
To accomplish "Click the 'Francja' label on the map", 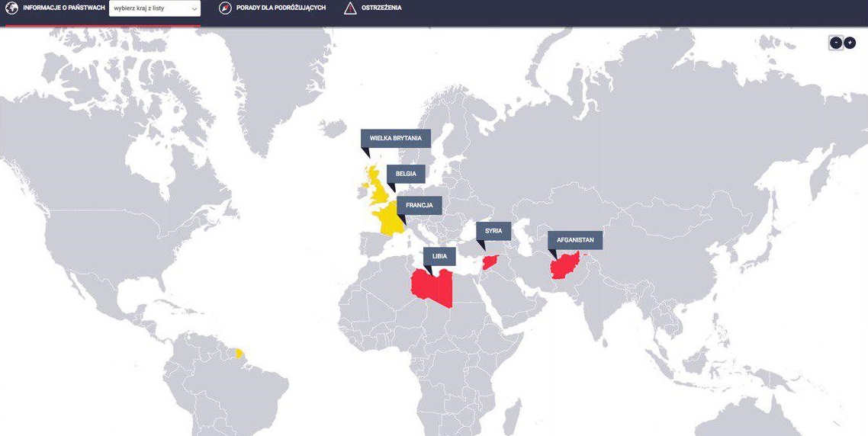I will (x=419, y=205).
